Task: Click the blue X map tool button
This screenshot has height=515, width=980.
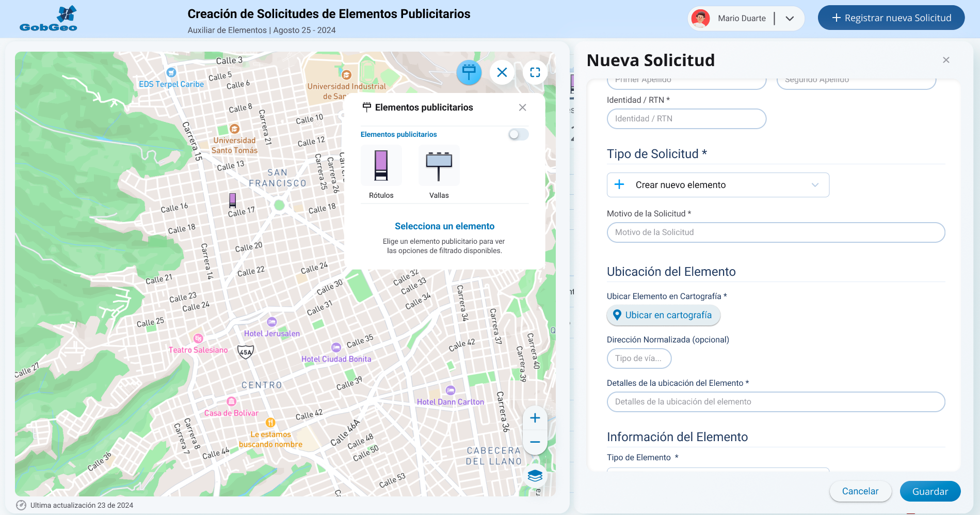Action: point(502,72)
